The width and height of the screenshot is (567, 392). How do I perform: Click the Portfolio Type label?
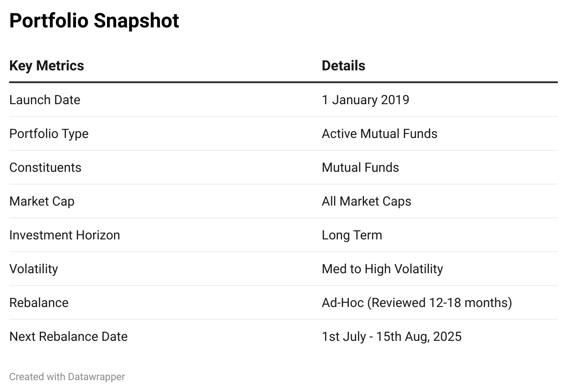(x=49, y=133)
